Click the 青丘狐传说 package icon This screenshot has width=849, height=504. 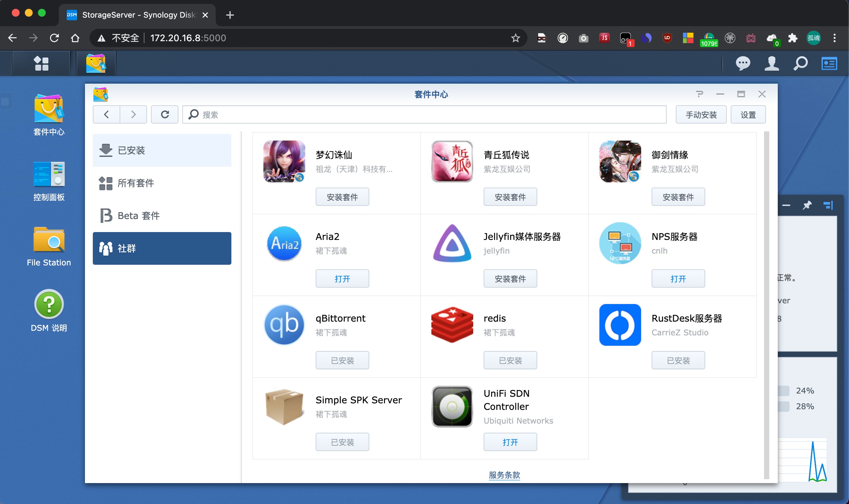452,161
